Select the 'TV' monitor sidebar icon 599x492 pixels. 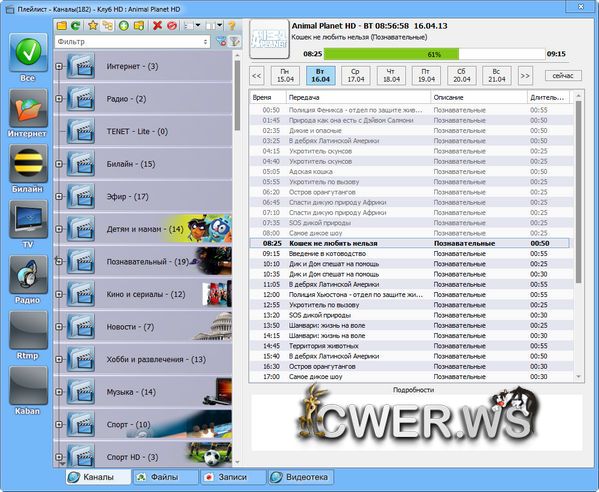click(28, 219)
